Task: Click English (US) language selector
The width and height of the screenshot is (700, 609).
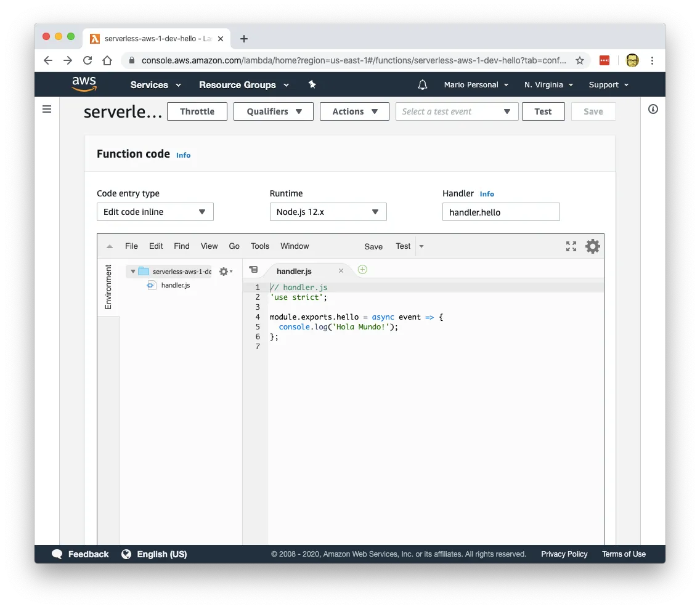Action: [x=161, y=554]
